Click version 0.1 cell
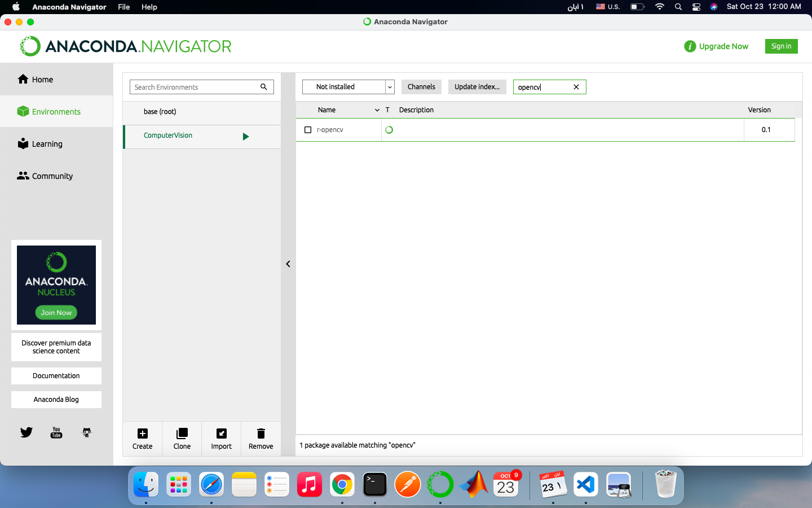 click(x=769, y=130)
